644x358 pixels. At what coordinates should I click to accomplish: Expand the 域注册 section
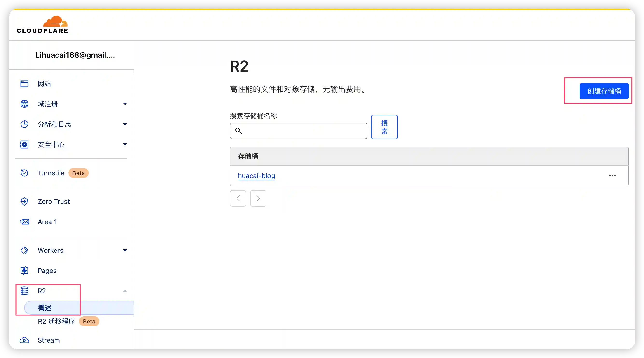click(x=125, y=104)
